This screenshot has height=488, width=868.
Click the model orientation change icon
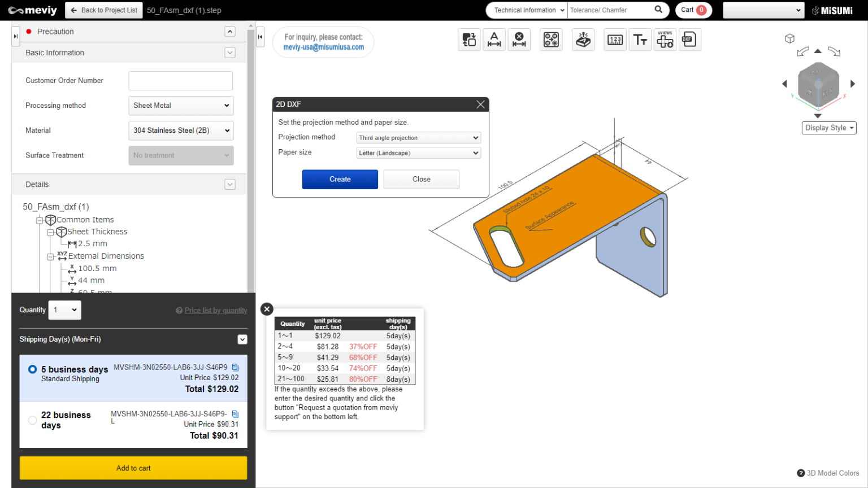469,40
